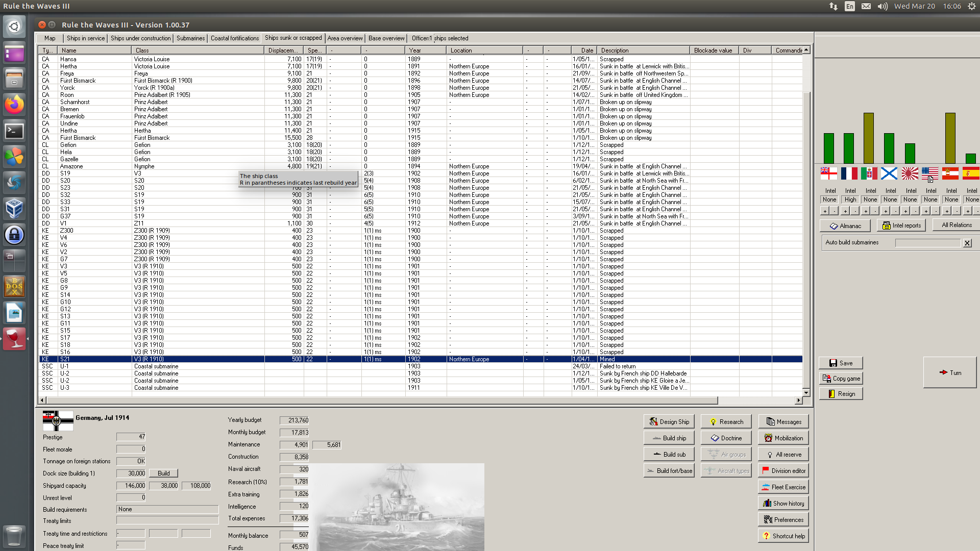Open the Submarines tab
This screenshot has width=980, height=551.
pos(190,38)
